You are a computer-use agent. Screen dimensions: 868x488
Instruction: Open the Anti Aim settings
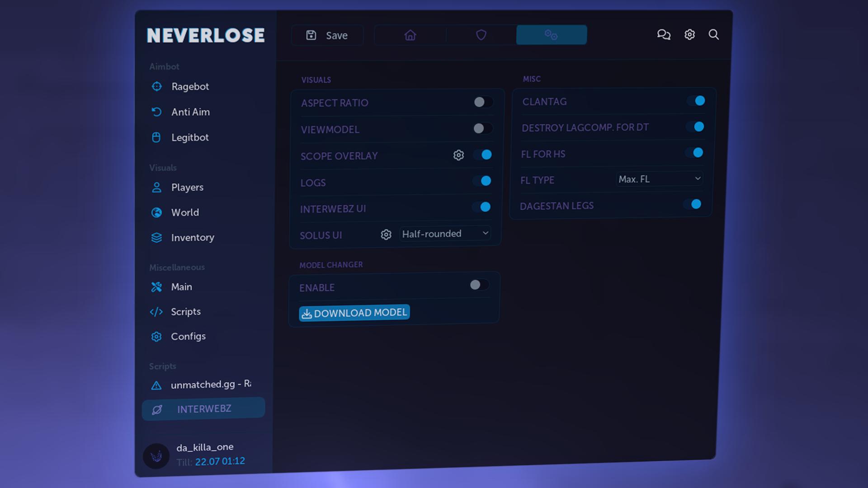tap(156, 112)
